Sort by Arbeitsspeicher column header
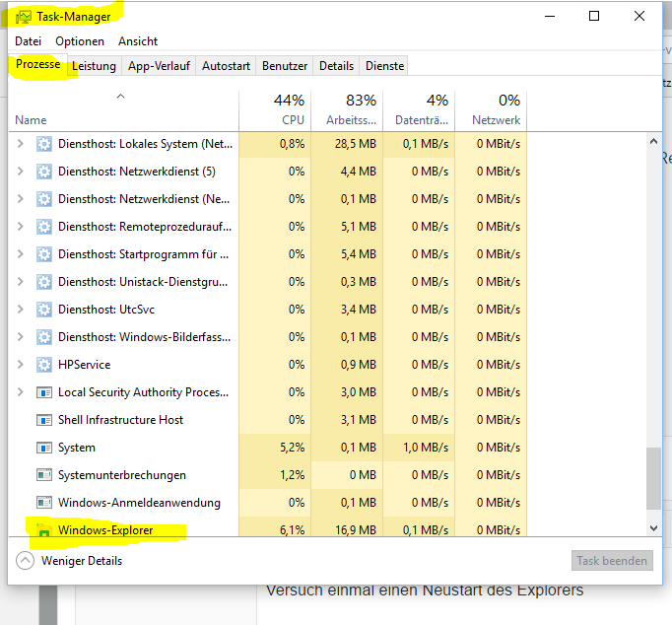The width and height of the screenshot is (672, 625). (x=347, y=111)
